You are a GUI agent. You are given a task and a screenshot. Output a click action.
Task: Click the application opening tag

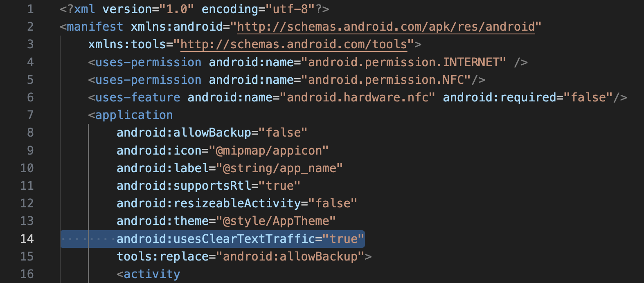[134, 115]
